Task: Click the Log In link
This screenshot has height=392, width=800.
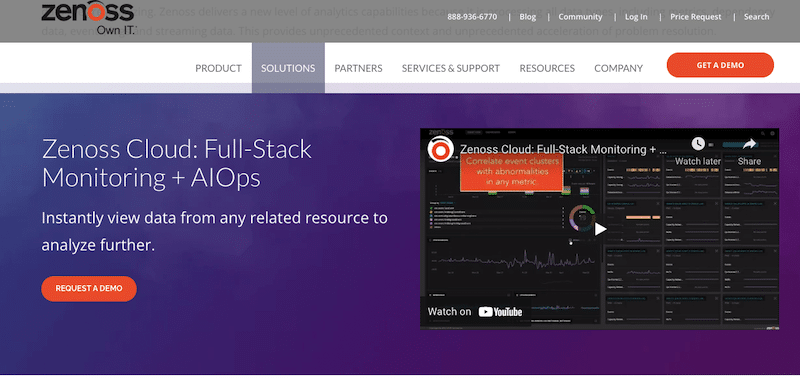Action: pyautogui.click(x=636, y=17)
